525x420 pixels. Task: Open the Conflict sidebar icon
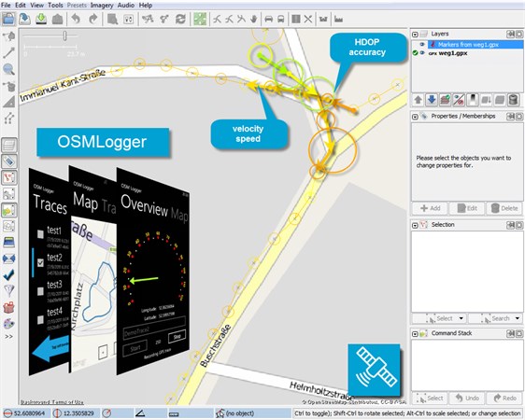point(8,259)
